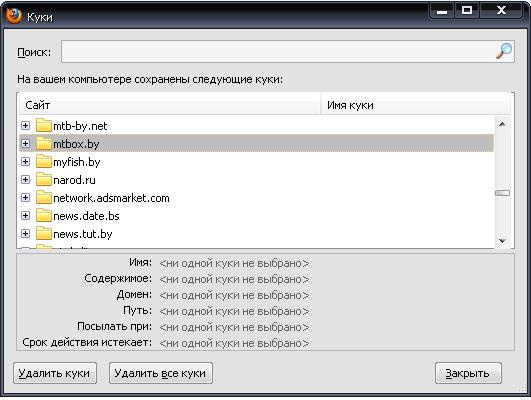Expand the news.tut.by tree node
531x400 pixels.
[25, 233]
